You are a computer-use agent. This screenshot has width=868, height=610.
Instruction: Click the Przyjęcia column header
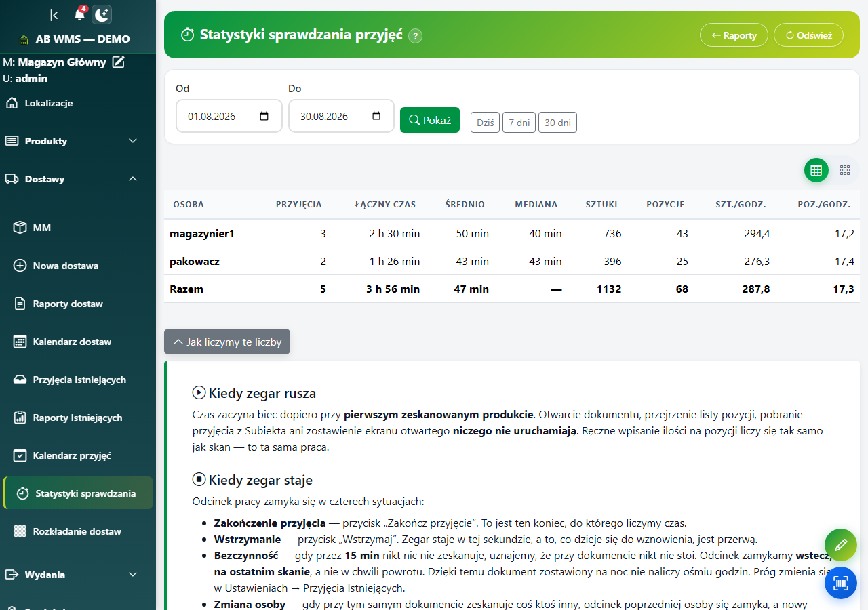click(x=299, y=205)
